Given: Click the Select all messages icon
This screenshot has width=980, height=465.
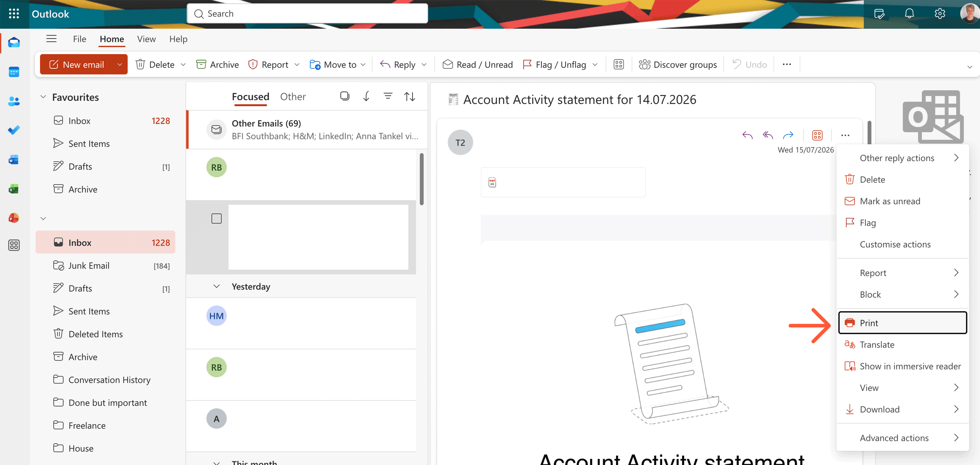Looking at the screenshot, I should (345, 96).
